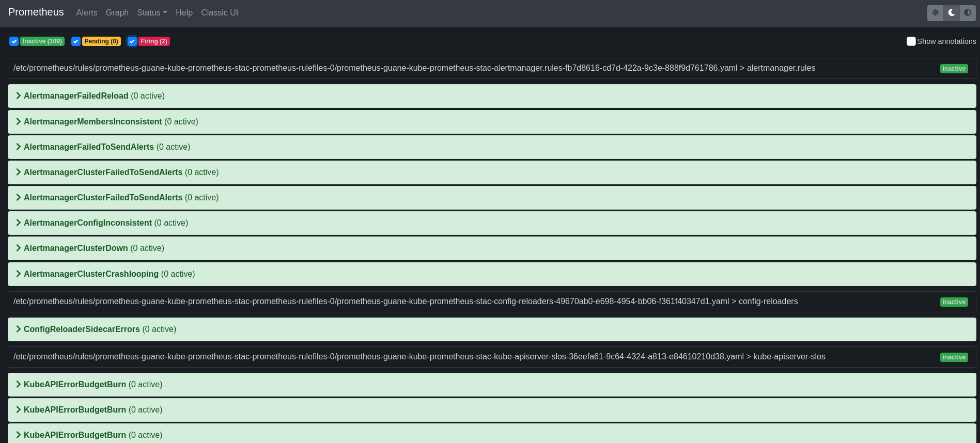Expand AlertmanagerFailedReload alert rule
Image resolution: width=980 pixels, height=443 pixels.
pos(492,96)
